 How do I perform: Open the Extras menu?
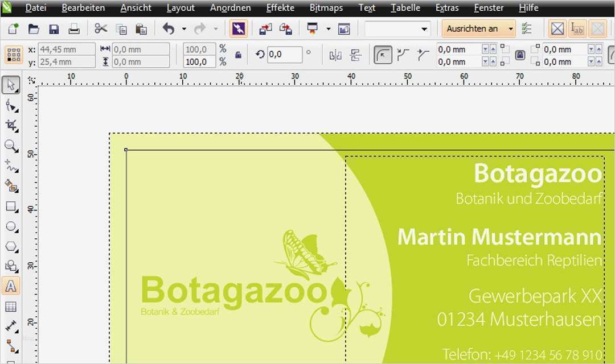tap(447, 7)
